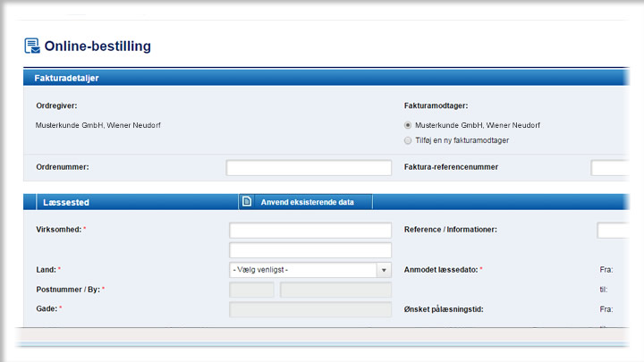Click the 'Ønsket pålæsningstid:' label
Screen dimensions: 644x362
tap(444, 309)
